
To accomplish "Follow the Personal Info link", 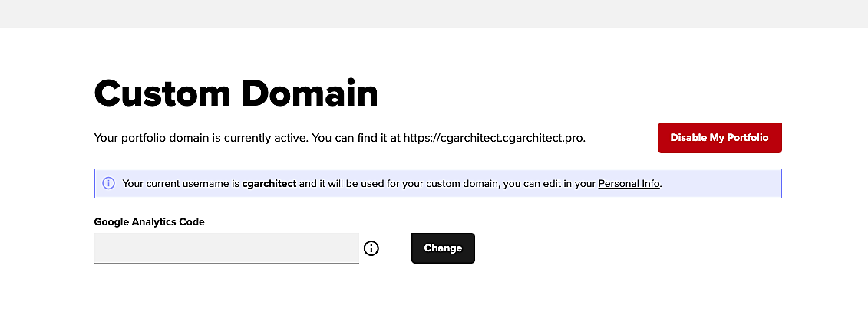I will point(629,184).
